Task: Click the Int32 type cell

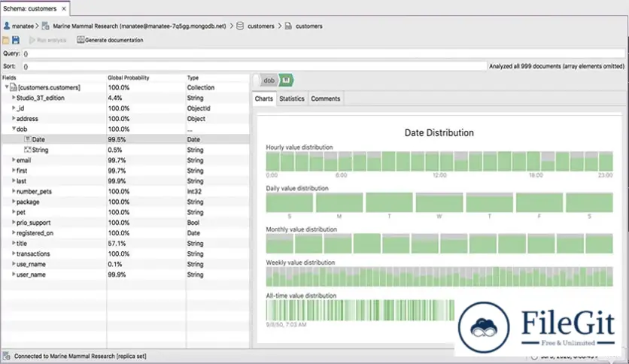Action: 194,192
